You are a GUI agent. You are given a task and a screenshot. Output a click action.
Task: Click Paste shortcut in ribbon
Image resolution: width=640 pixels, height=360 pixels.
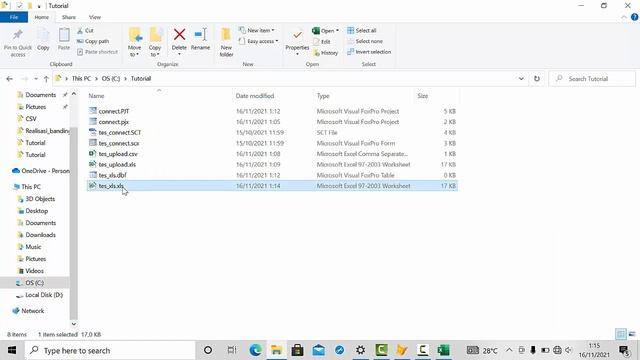tap(97, 52)
